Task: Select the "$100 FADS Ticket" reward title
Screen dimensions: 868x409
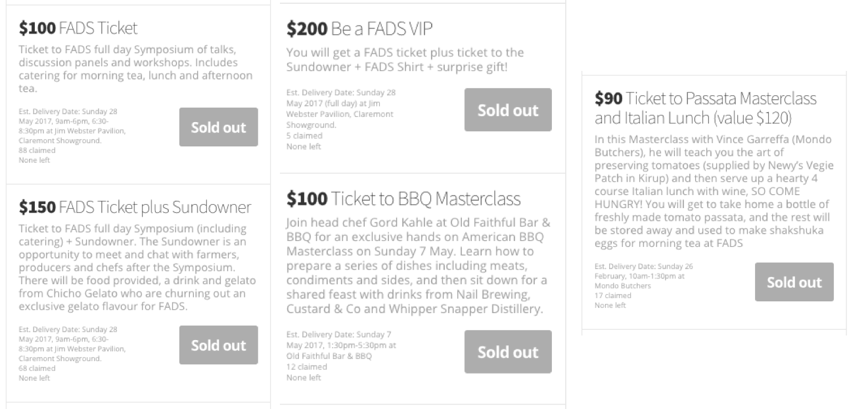Action: 78,28
